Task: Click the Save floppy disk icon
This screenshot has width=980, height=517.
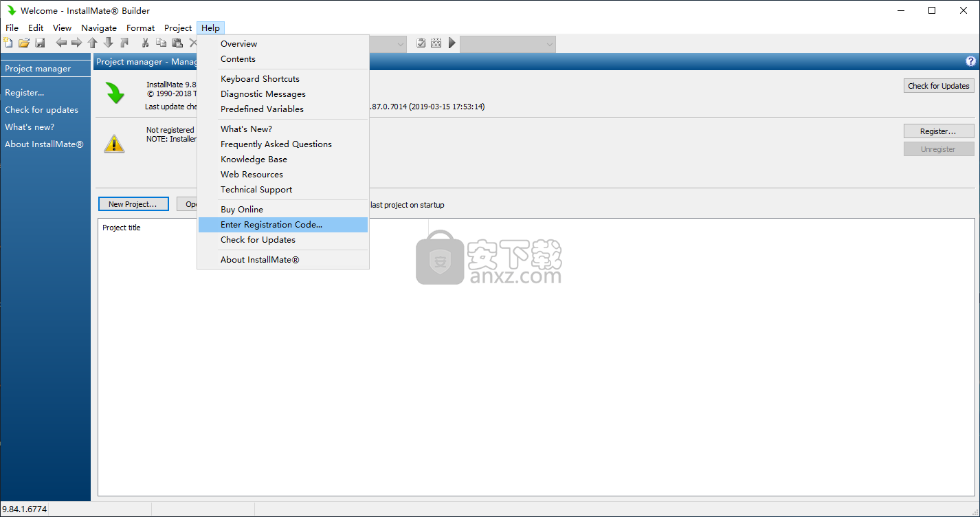Action: (x=40, y=43)
